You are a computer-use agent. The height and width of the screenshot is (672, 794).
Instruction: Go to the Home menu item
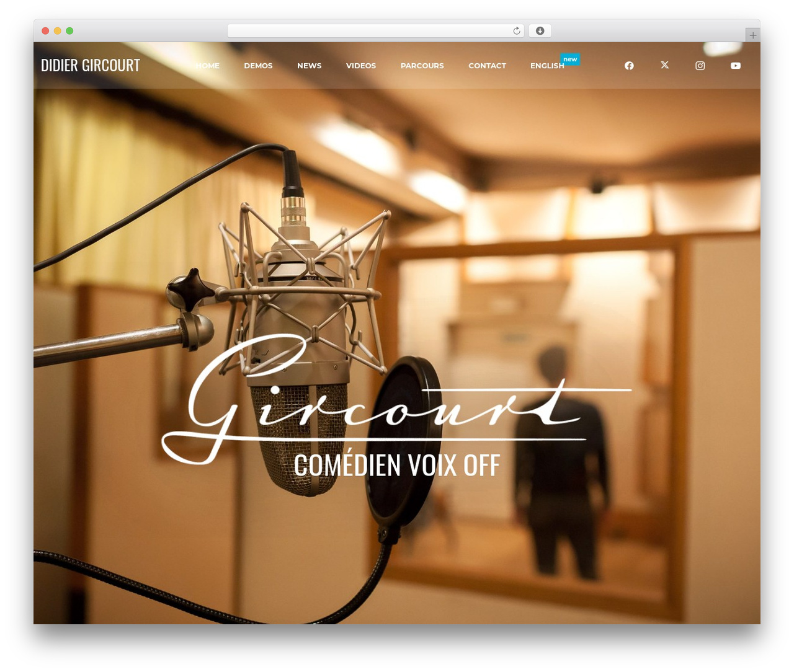[208, 66]
